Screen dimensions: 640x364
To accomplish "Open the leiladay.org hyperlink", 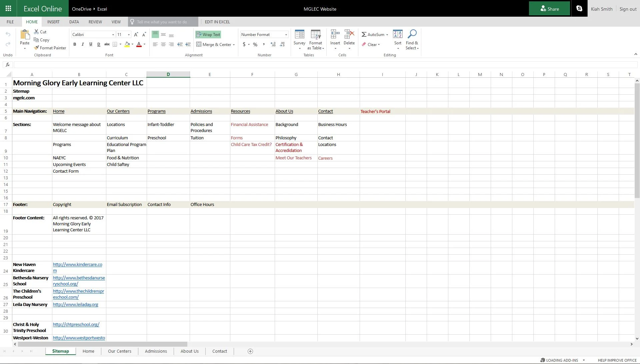I will 76,304.
